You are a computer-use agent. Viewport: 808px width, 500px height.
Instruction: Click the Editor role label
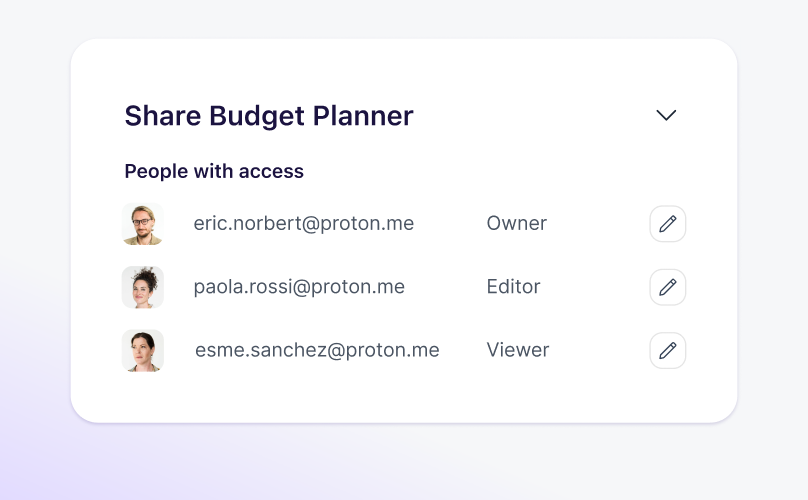[x=513, y=287]
